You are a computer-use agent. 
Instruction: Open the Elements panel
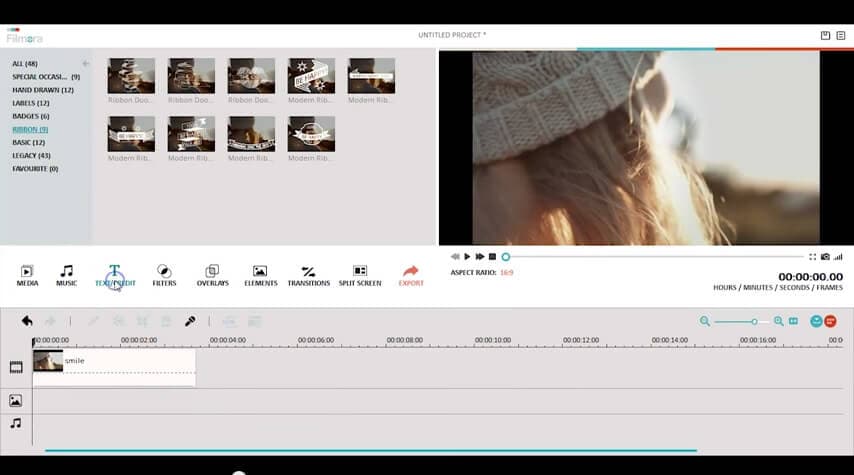pos(260,275)
